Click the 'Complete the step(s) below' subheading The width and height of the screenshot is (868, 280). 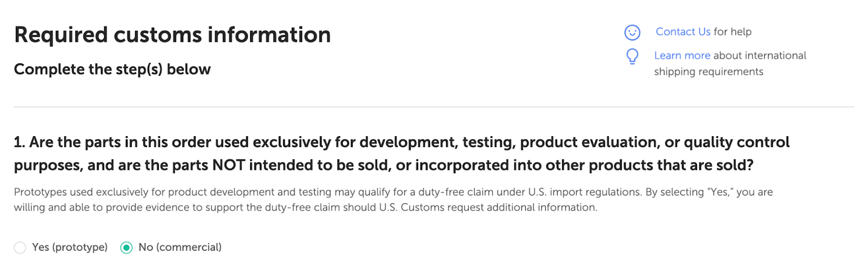112,69
